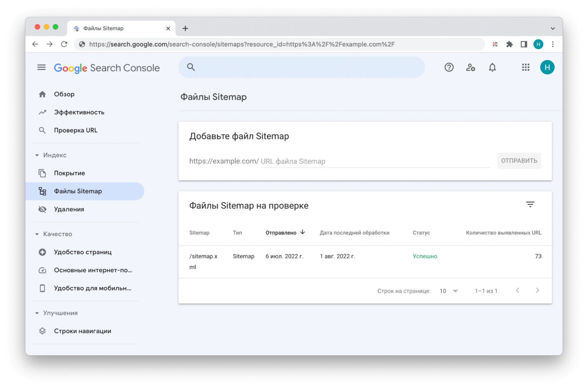
Task: Click the browser profile avatar in toolbar
Action: coord(538,44)
